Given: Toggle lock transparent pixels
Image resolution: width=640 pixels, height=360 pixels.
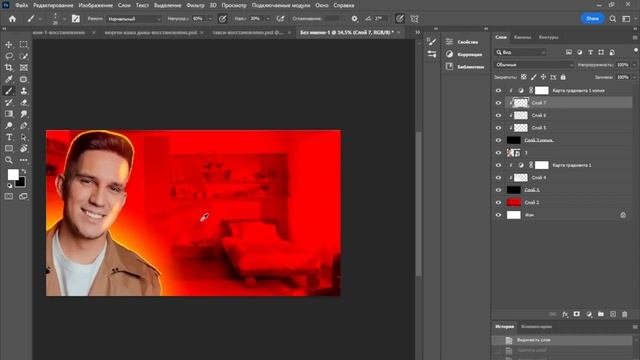Looking at the screenshot, I should pyautogui.click(x=524, y=77).
